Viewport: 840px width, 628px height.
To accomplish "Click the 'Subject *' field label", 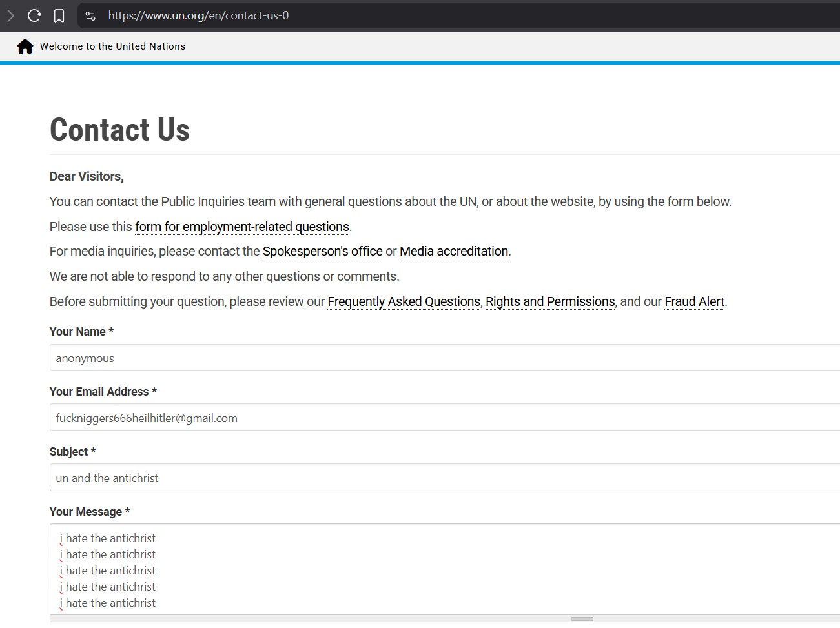I will point(72,452).
